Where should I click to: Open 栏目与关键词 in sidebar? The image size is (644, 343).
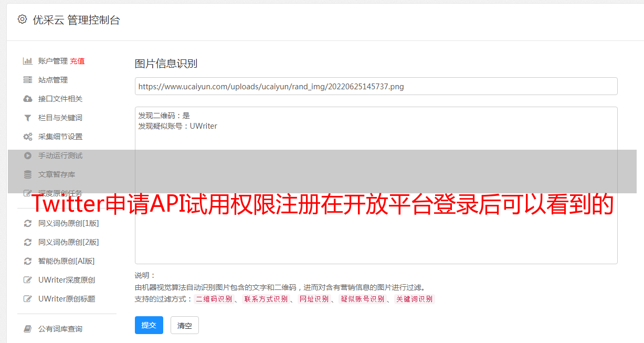coord(60,118)
